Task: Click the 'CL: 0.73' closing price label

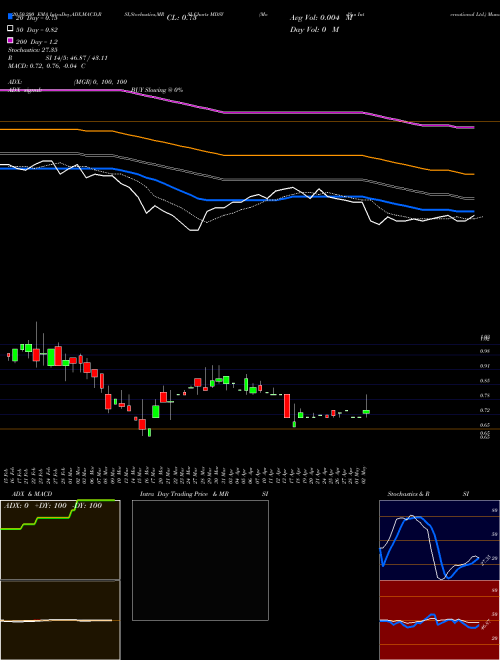Action: [182, 18]
